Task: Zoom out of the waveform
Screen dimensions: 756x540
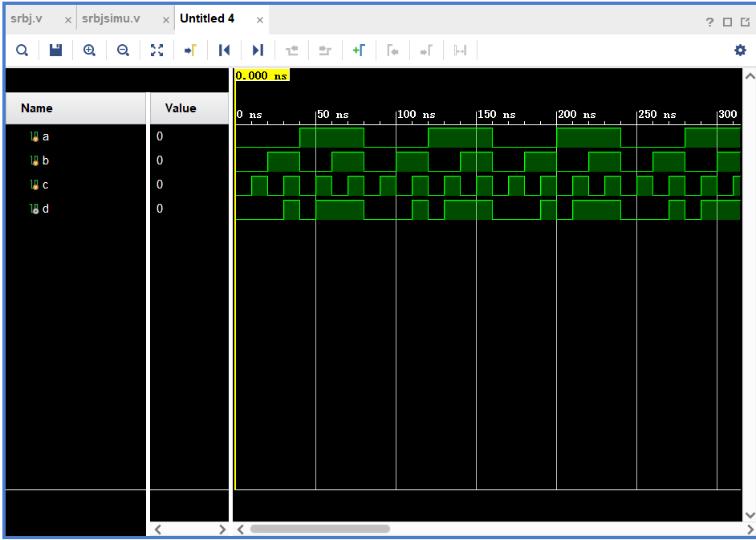Action: pos(123,51)
